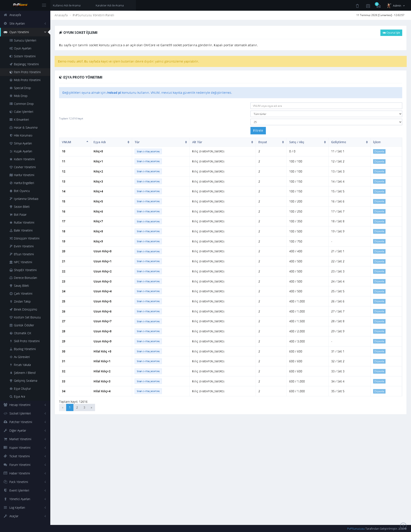The image size is (411, 532).
Task: Sort table by Eşya Adı column
Action: (111, 142)
